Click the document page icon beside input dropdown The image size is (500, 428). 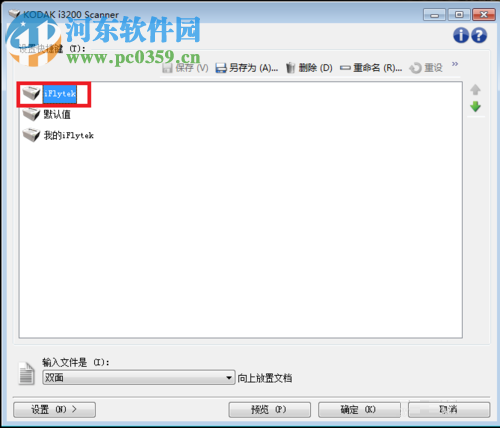pyautogui.click(x=26, y=373)
